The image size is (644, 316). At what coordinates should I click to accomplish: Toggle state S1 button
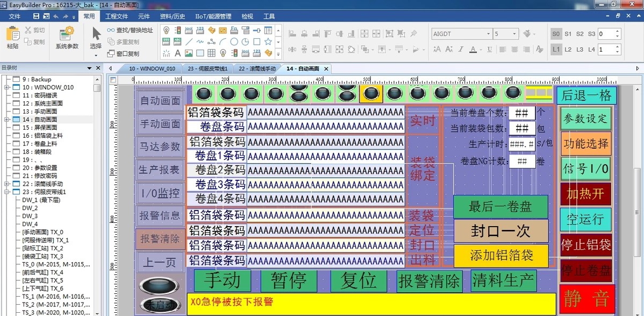click(x=568, y=34)
